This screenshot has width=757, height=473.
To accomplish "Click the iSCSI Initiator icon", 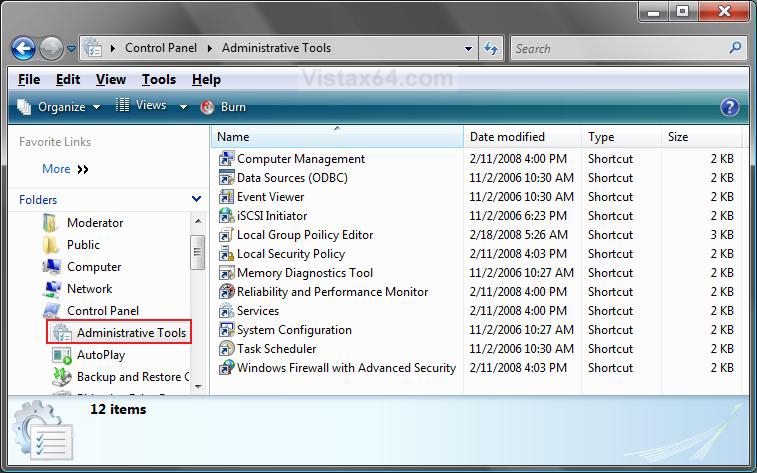I will click(x=227, y=216).
